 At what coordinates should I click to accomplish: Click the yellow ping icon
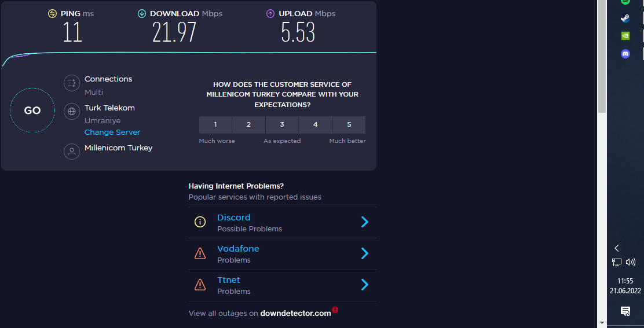52,14
